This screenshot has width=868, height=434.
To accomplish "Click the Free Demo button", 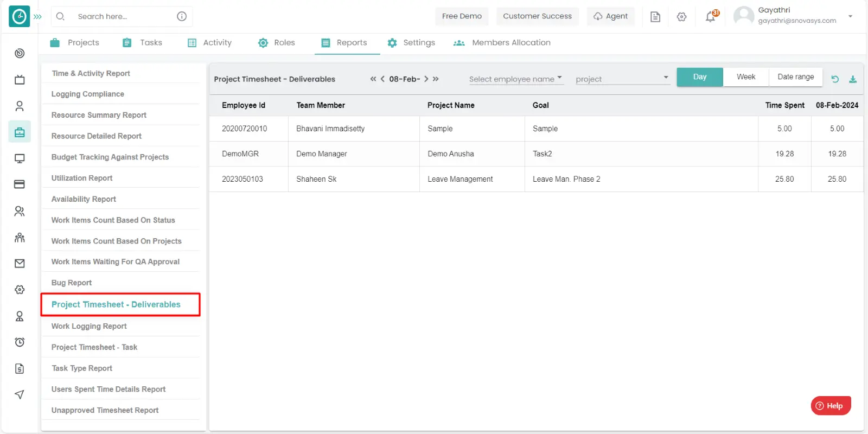I will (462, 16).
